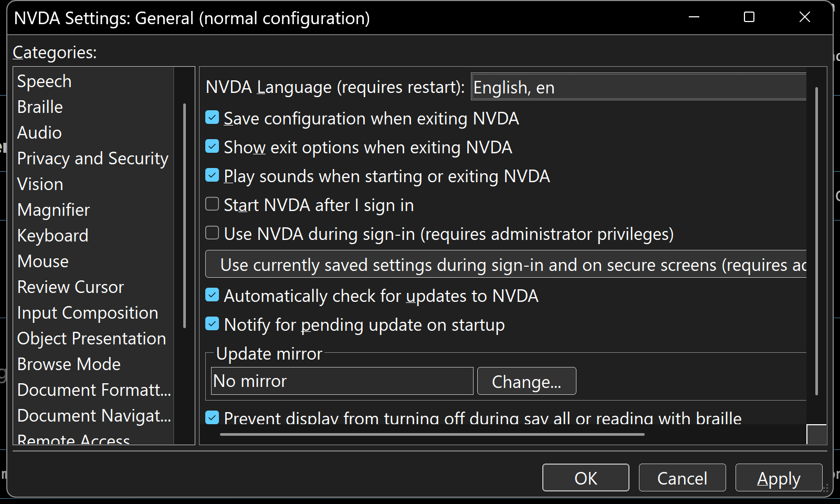Minimize the NVDA Settings window
This screenshot has width=840, height=504.
point(694,17)
